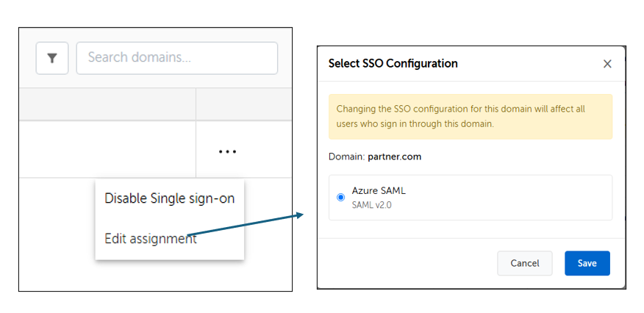Choose Edit assignment from context menu
The width and height of the screenshot is (644, 313).
(151, 238)
